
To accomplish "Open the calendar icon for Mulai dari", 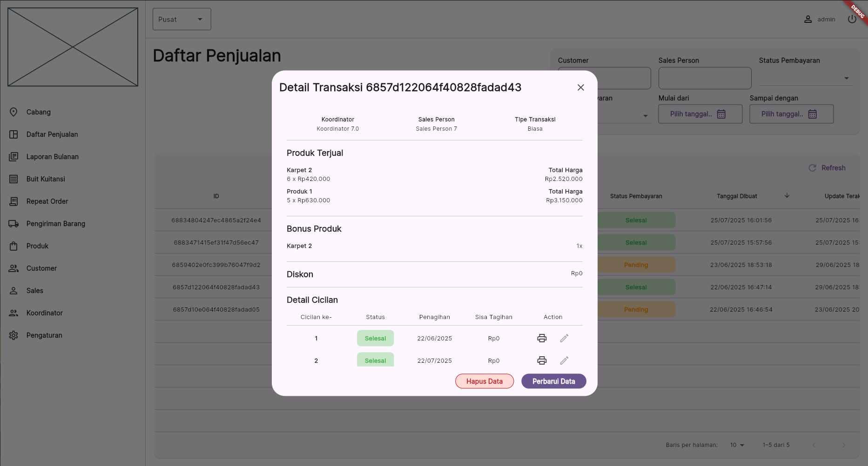I will click(x=722, y=113).
